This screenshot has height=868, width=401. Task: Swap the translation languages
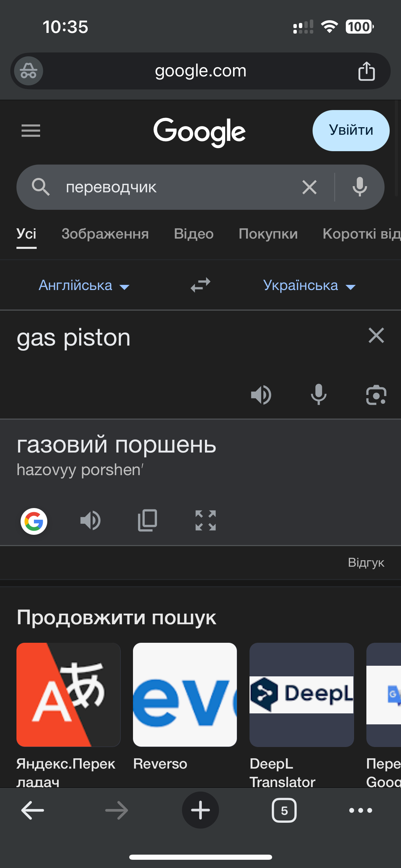[200, 285]
